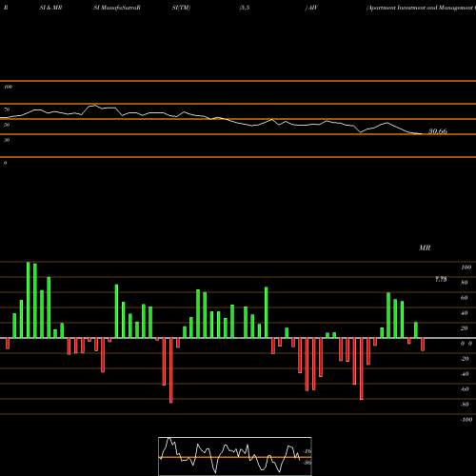Viewport: 476px width, 476px height.
Task: Click the 'SI & MR' header label
Action: click(50, 8)
